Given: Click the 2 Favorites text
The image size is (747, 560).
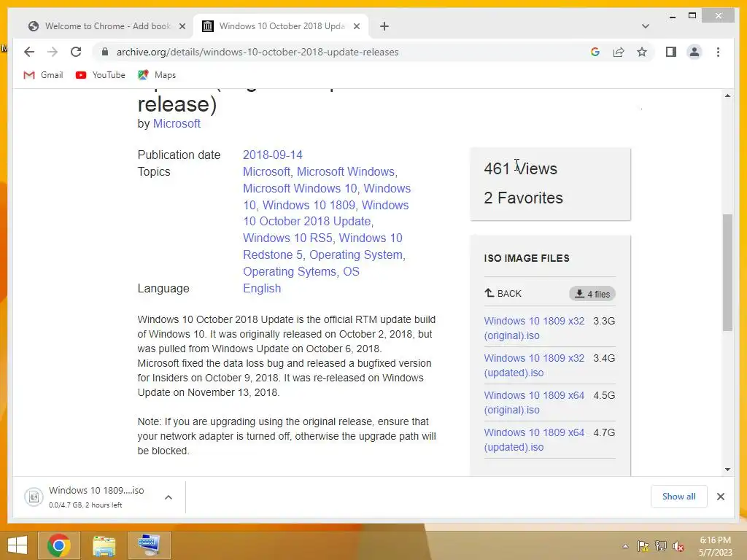Looking at the screenshot, I should (x=524, y=198).
